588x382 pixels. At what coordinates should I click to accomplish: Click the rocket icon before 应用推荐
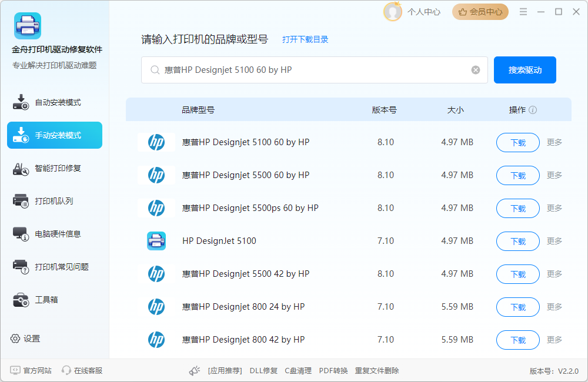click(x=194, y=371)
